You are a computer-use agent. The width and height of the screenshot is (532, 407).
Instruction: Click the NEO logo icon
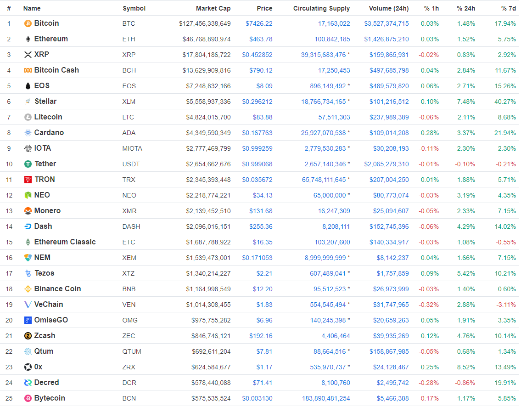point(28,195)
